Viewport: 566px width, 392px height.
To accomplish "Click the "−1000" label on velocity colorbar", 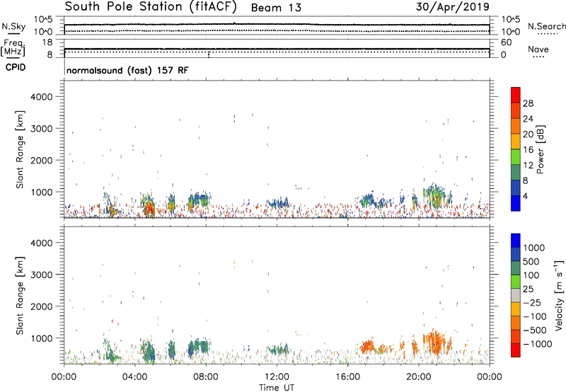I will point(537,344).
